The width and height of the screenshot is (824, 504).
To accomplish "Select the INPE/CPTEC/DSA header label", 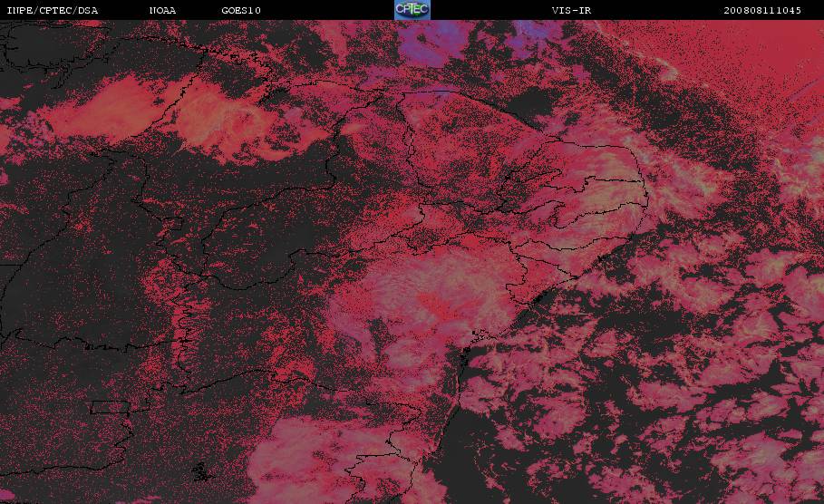I will [52, 10].
